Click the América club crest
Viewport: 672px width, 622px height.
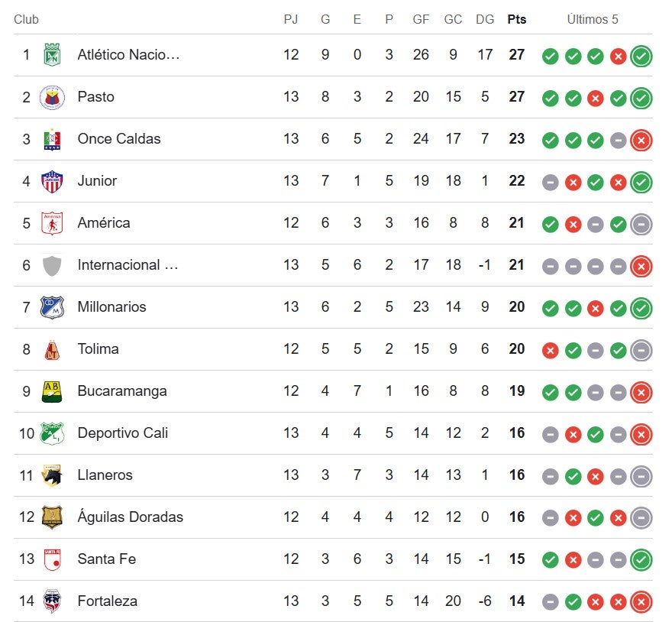pos(52,223)
